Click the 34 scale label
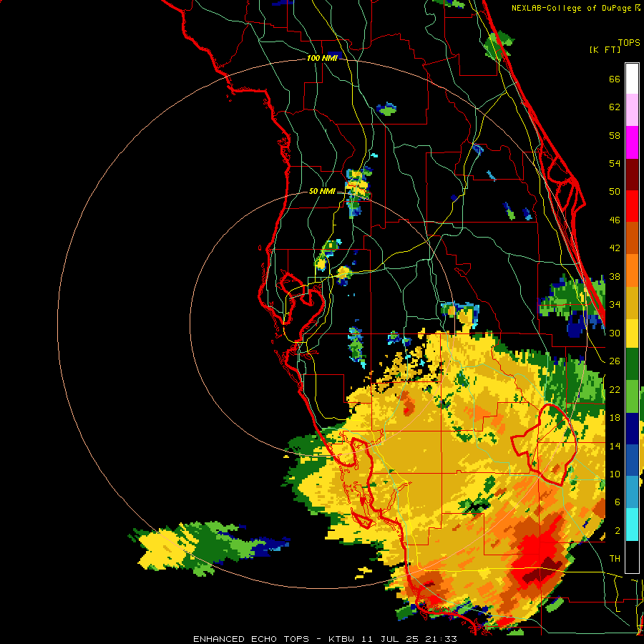Image resolution: width=644 pixels, height=644 pixels. (615, 304)
